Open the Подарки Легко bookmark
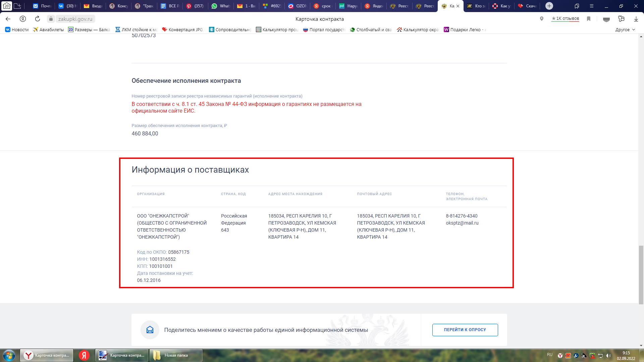Screen dimensions: 644x362 coord(465,29)
